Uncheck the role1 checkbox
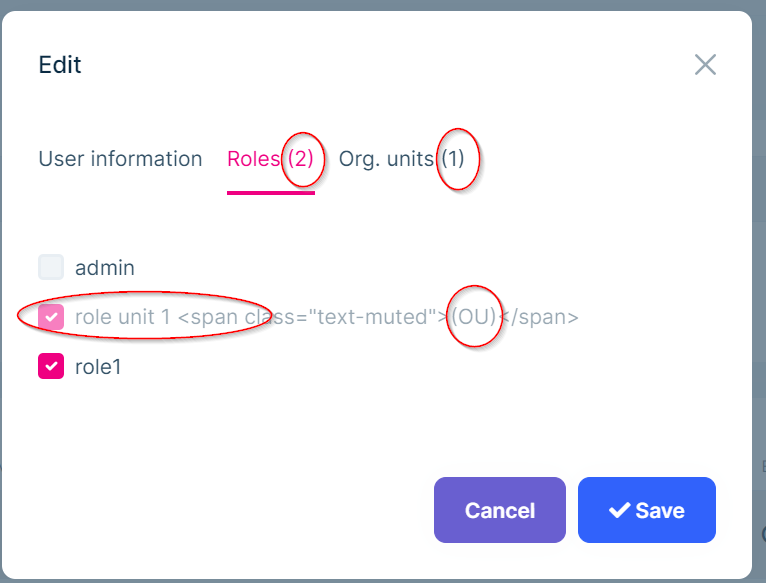The image size is (766, 583). click(x=51, y=367)
